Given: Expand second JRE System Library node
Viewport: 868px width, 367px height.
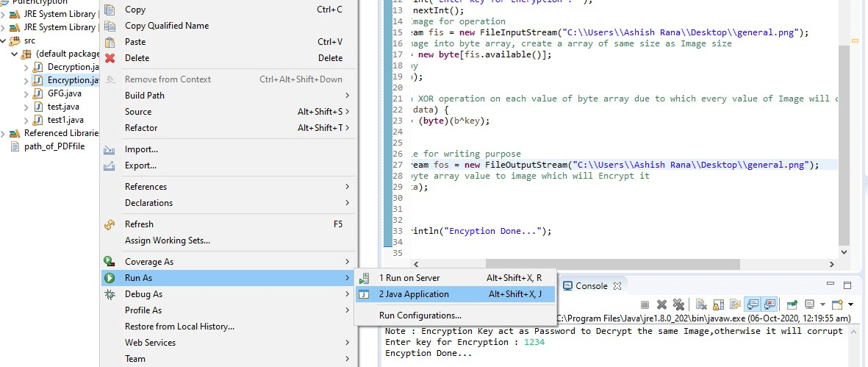Looking at the screenshot, I should (4, 28).
